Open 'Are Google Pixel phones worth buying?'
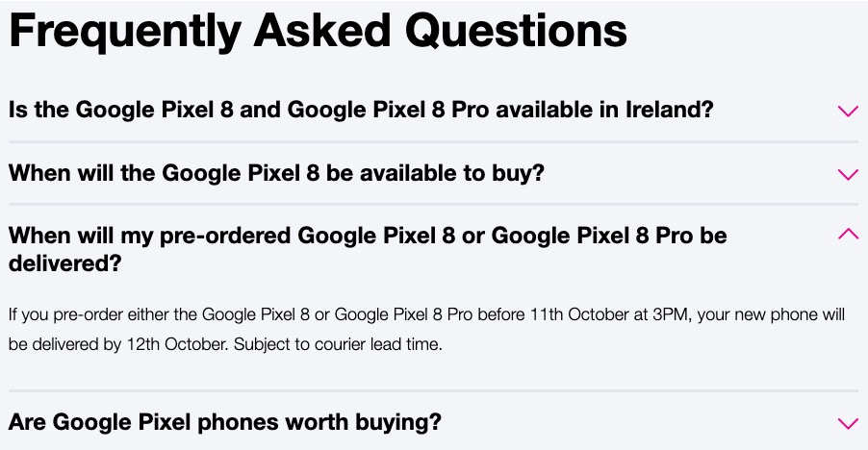The image size is (868, 450). click(x=224, y=422)
